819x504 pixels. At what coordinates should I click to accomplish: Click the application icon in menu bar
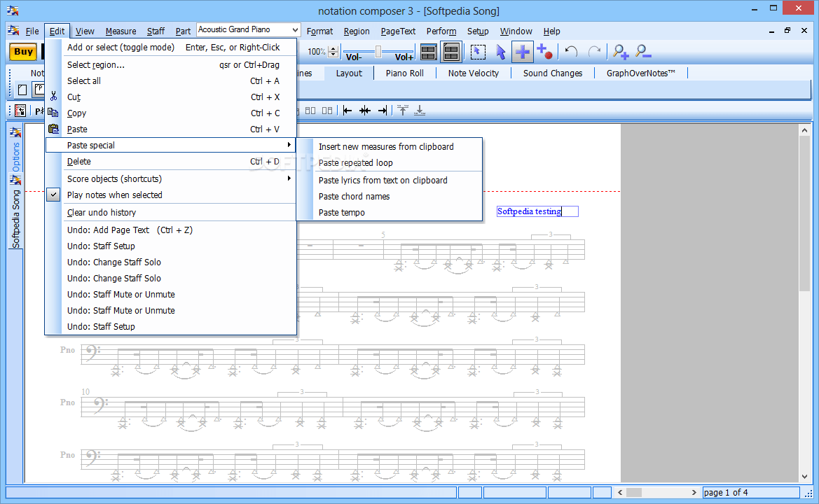pyautogui.click(x=13, y=31)
